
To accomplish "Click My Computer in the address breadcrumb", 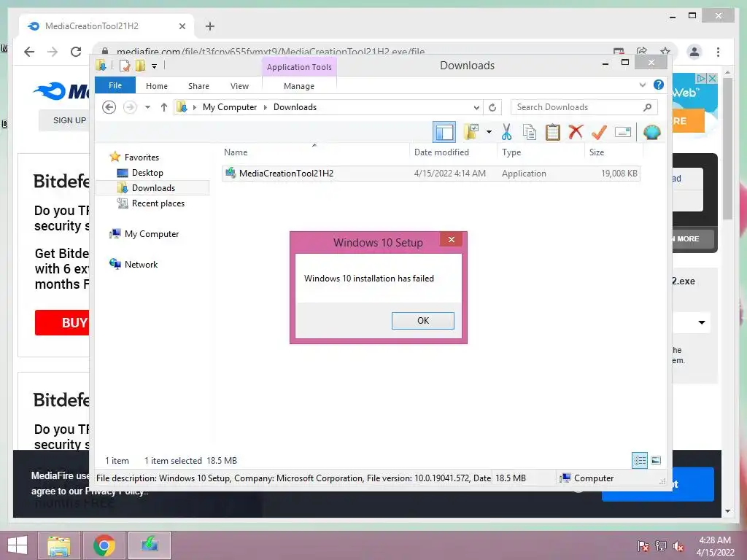I will tap(230, 107).
